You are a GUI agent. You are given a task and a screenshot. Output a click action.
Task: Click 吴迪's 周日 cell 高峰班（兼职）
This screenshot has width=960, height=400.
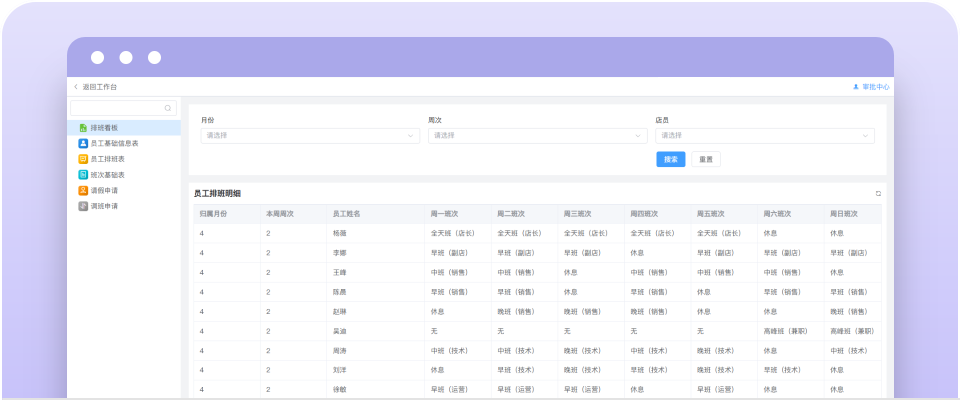pos(852,331)
